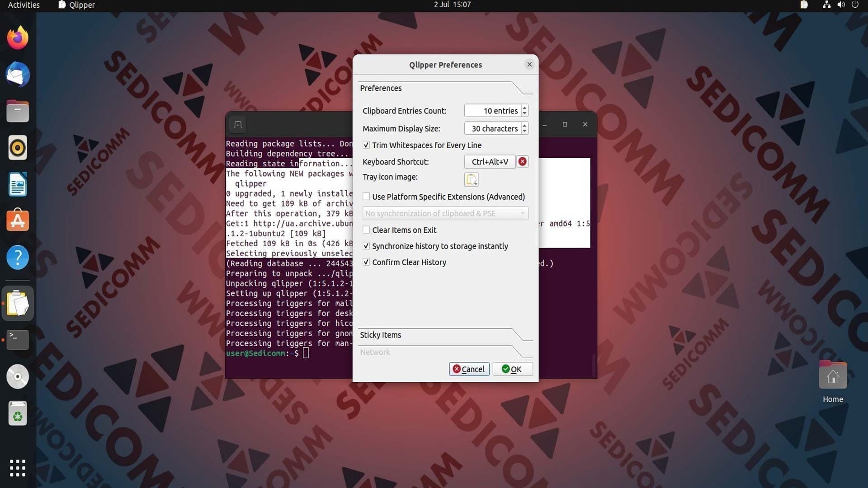Launch Thunderbird mail from the dock
The height and width of the screenshot is (488, 868).
[18, 75]
